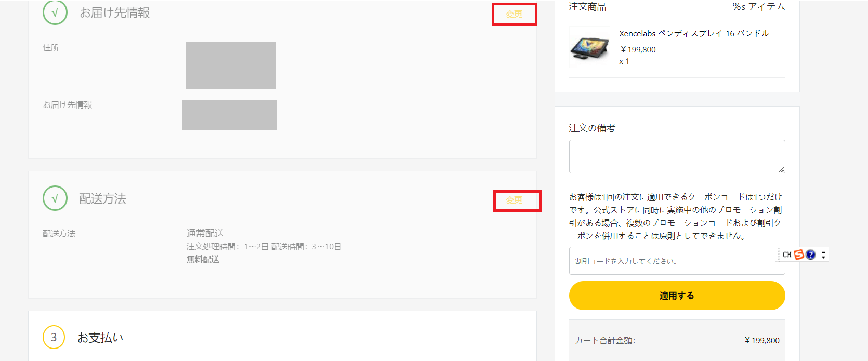Click 変更 for shipping method
This screenshot has height=361, width=868.
(514, 200)
